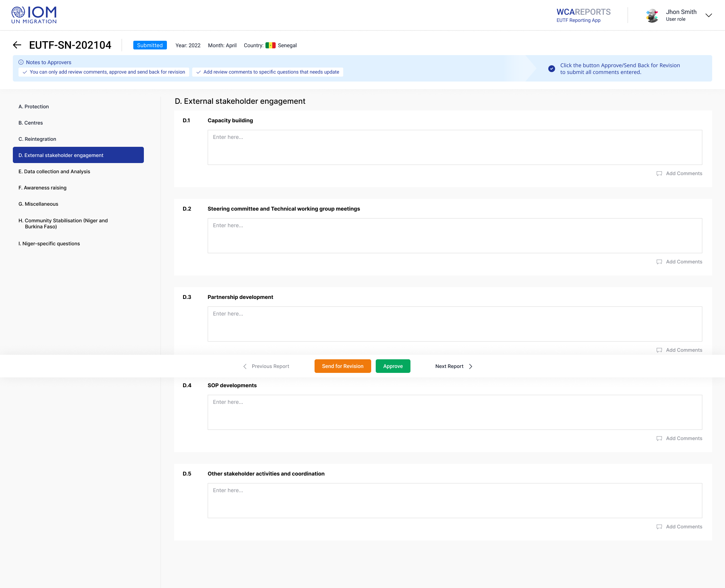
Task: Go to Next Report chevron
Action: pyautogui.click(x=470, y=366)
